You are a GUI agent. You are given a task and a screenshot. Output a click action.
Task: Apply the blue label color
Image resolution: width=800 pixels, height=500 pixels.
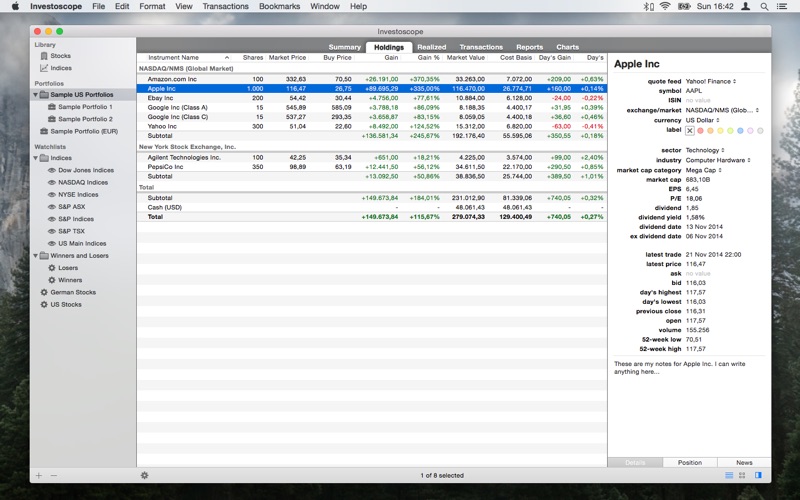coord(740,131)
